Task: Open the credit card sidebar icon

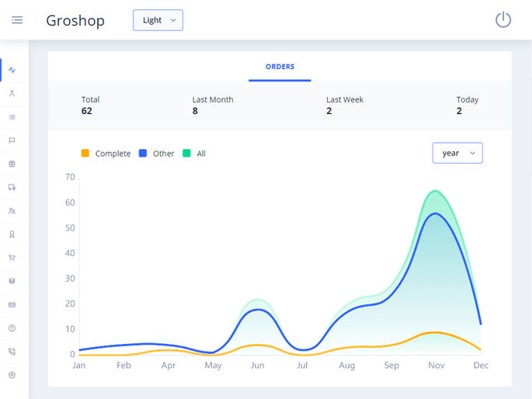Action: [12, 305]
